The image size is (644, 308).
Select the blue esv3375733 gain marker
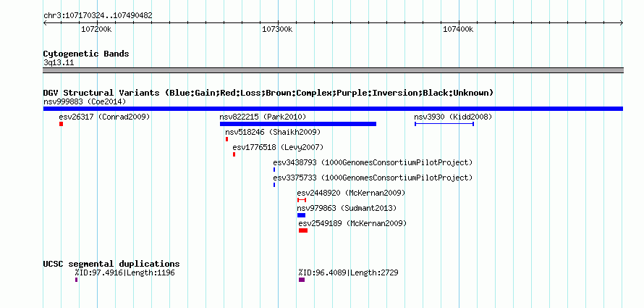pyautogui.click(x=274, y=185)
